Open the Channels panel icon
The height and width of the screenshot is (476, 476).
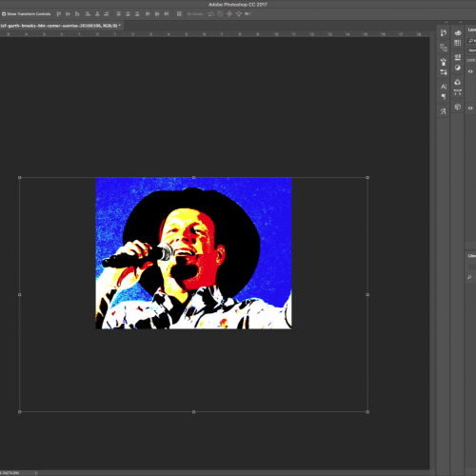[x=457, y=82]
